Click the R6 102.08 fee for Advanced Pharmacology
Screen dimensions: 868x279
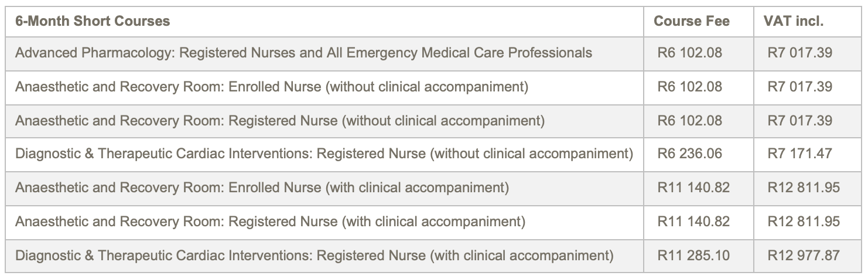(x=689, y=53)
